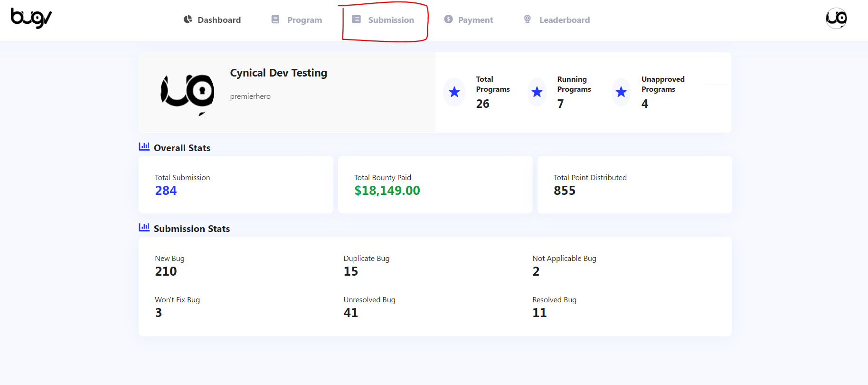Go to the Payment tab
Image resolution: width=868 pixels, height=385 pixels.
tap(469, 20)
